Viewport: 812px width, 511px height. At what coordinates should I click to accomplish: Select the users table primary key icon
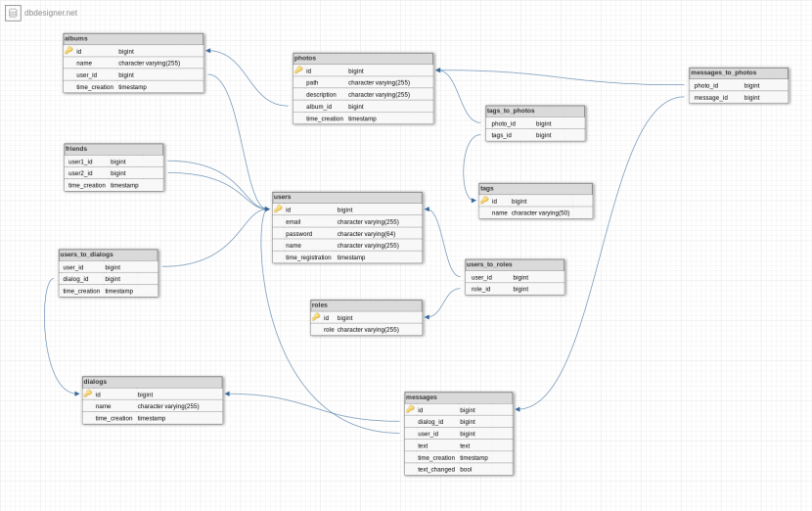point(278,209)
